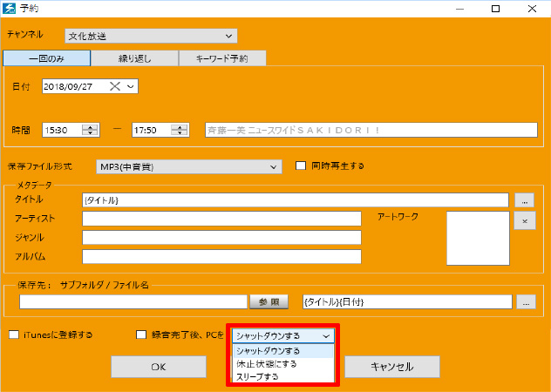Screen dimensions: 551x392
Task: Click the app icon in title bar
Action: point(9,9)
